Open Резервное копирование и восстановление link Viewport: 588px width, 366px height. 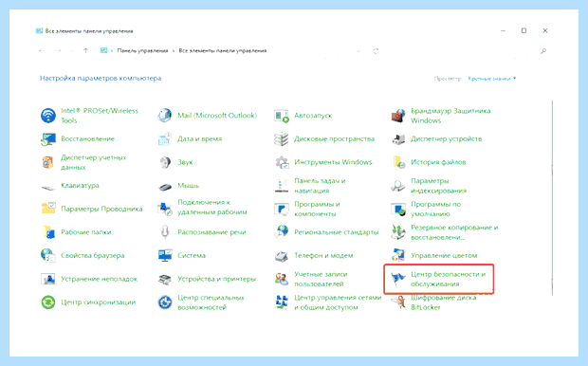point(454,232)
